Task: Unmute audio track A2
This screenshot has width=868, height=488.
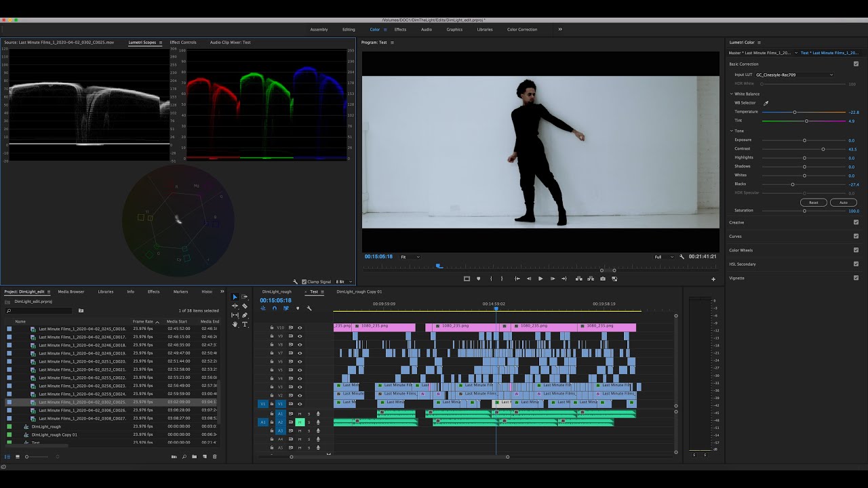Action: point(299,422)
